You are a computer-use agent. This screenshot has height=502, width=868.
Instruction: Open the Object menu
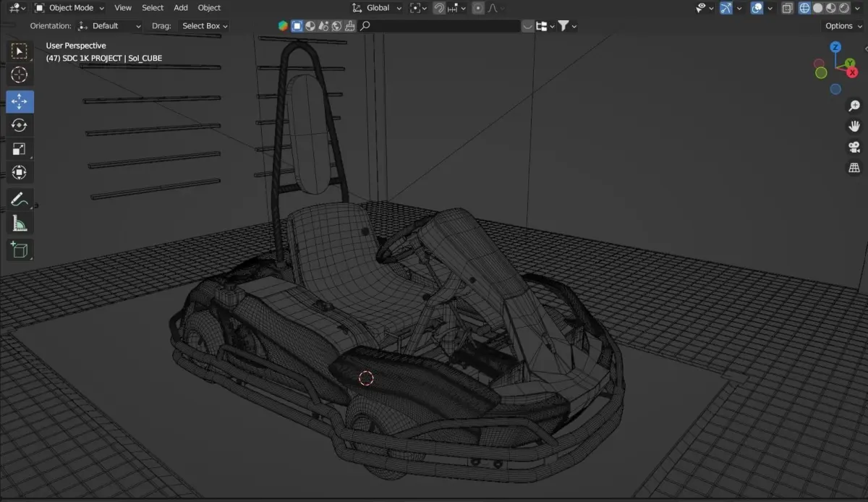(x=209, y=8)
